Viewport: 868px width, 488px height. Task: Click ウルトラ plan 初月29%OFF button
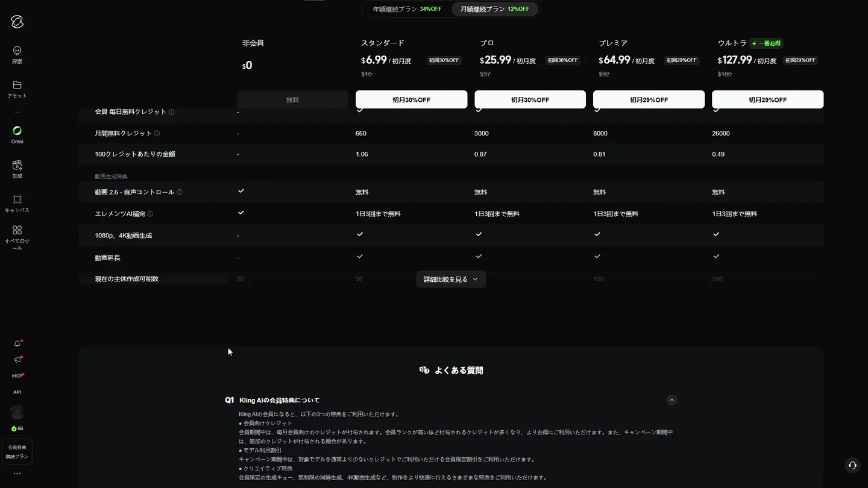click(767, 99)
